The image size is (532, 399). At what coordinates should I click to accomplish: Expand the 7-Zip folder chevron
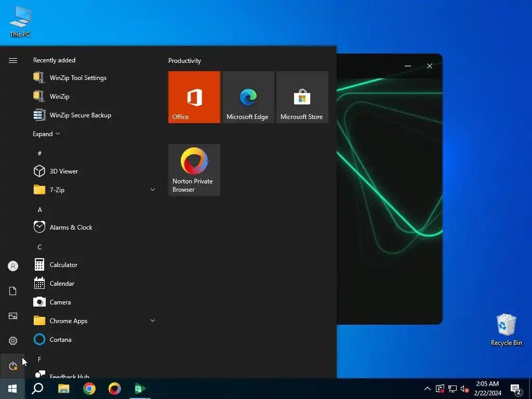(x=153, y=190)
